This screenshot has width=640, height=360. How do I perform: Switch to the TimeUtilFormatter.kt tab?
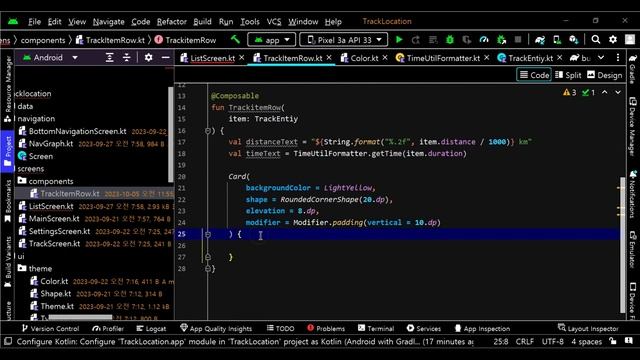[443, 58]
